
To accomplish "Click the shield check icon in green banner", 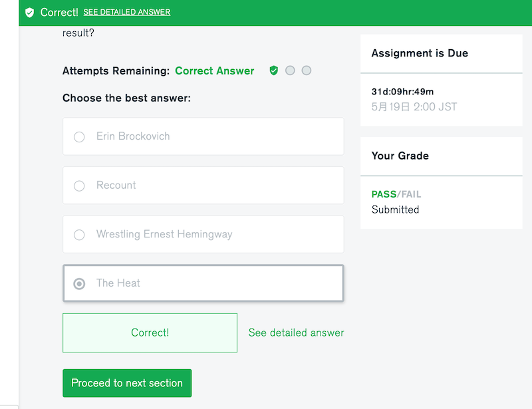I will [x=29, y=13].
